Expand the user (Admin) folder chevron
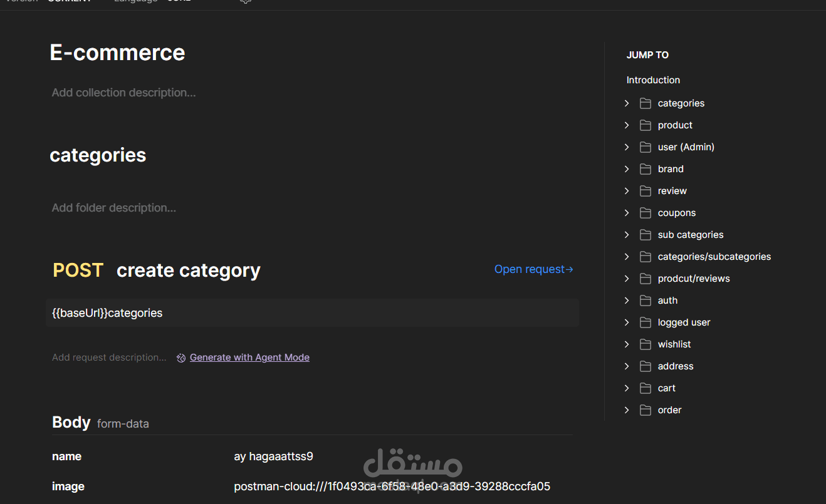The image size is (826, 504). coord(627,147)
